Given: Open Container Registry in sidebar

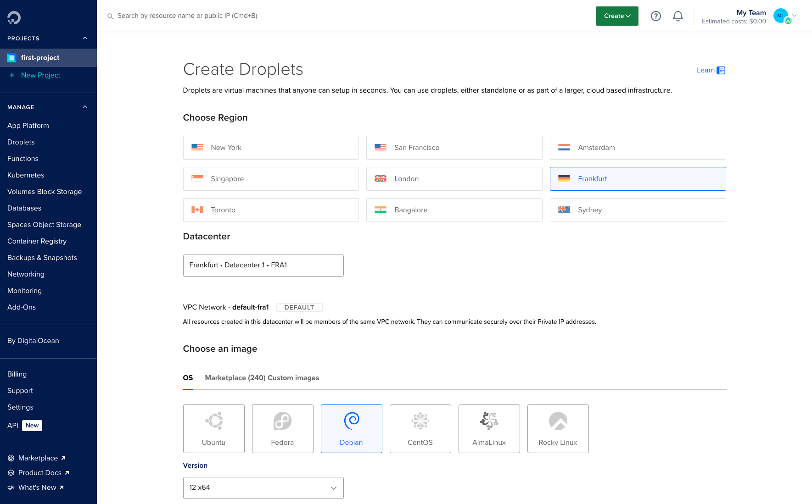Looking at the screenshot, I should [x=37, y=241].
